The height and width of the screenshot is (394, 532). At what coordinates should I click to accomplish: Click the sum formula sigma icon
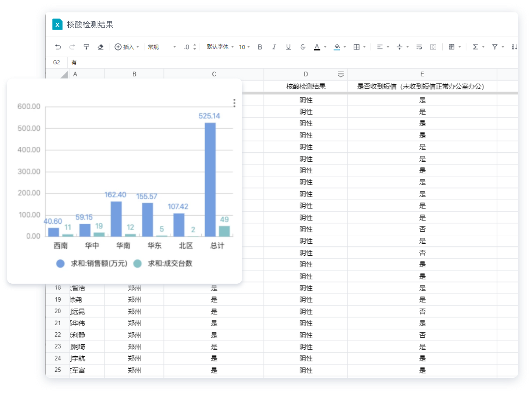pyautogui.click(x=475, y=47)
